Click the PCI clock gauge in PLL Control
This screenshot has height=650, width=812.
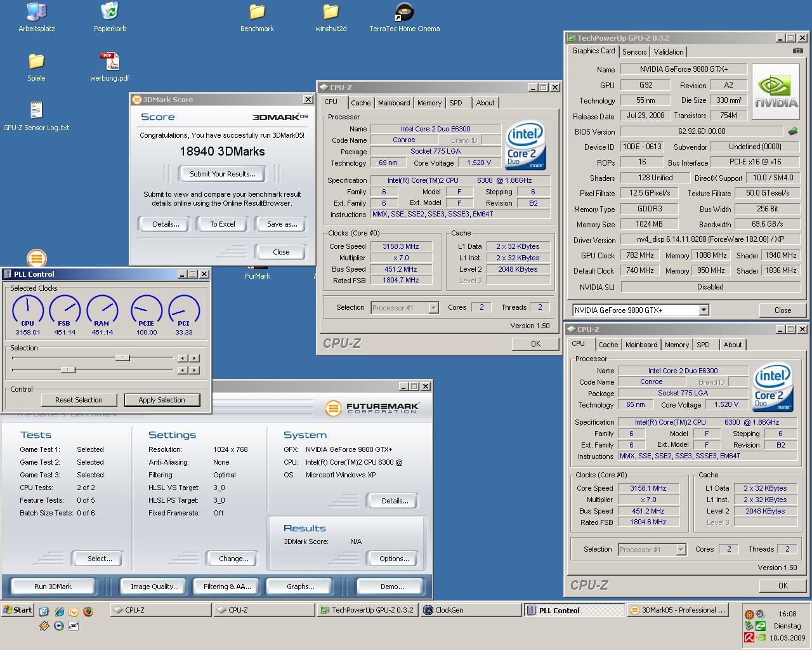(184, 315)
